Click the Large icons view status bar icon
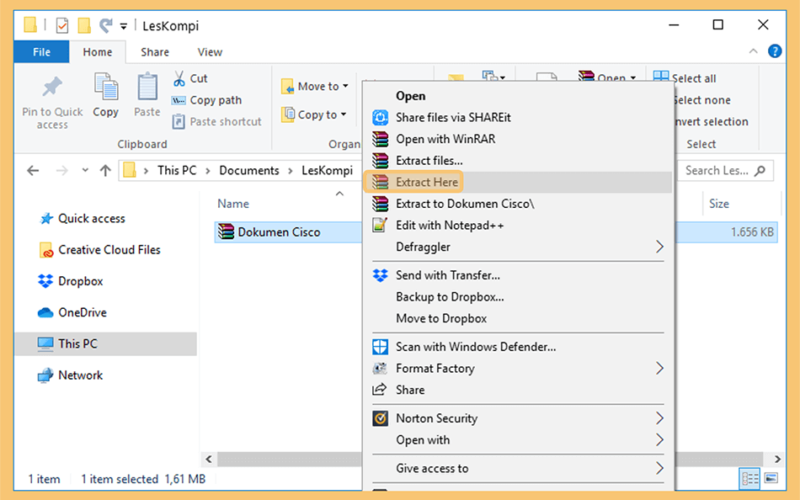 tap(771, 478)
